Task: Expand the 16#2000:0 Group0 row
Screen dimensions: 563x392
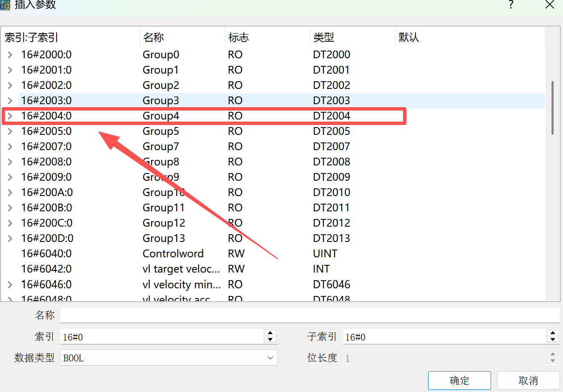Action: coord(10,55)
